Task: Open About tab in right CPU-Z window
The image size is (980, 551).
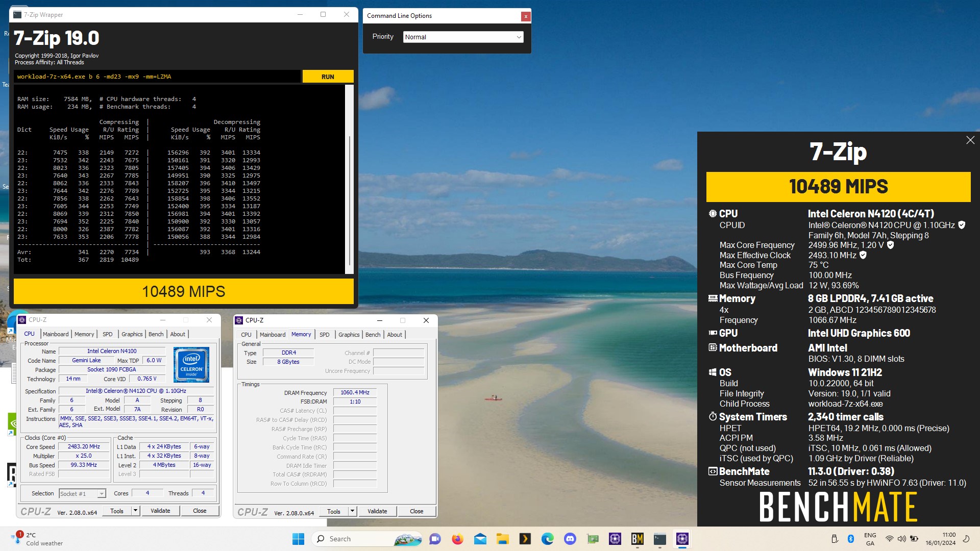Action: [x=395, y=335]
